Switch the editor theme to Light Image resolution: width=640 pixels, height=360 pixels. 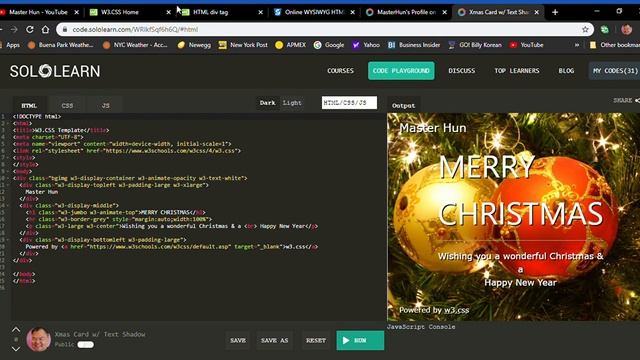[x=292, y=103]
